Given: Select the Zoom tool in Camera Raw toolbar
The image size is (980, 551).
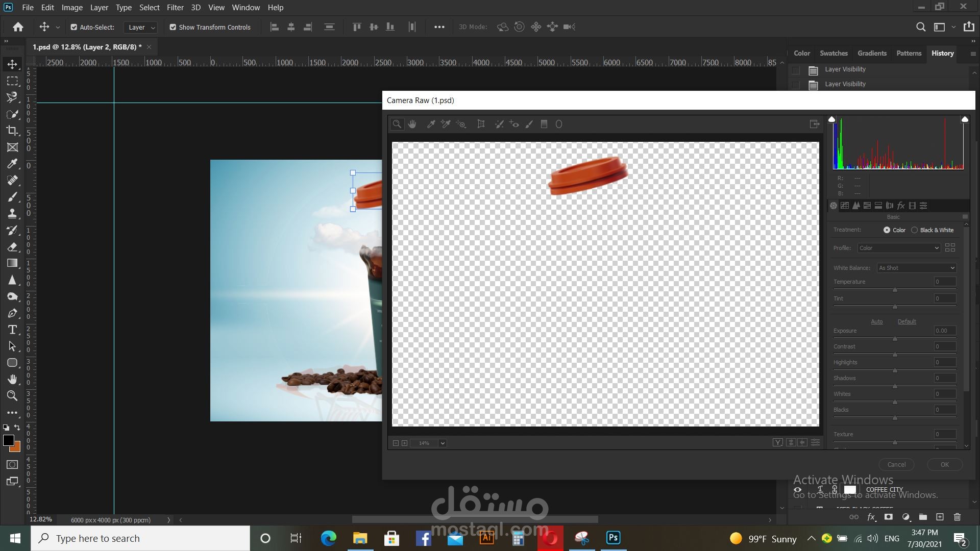Looking at the screenshot, I should click(x=397, y=124).
